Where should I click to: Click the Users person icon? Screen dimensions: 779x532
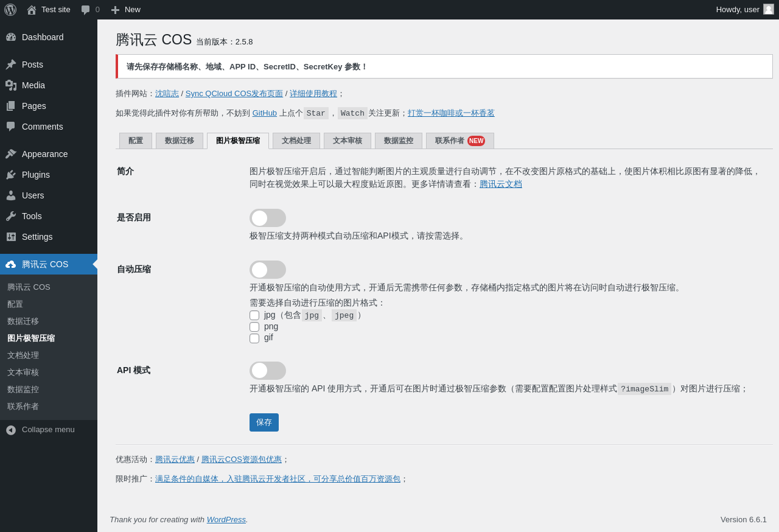coord(11,195)
